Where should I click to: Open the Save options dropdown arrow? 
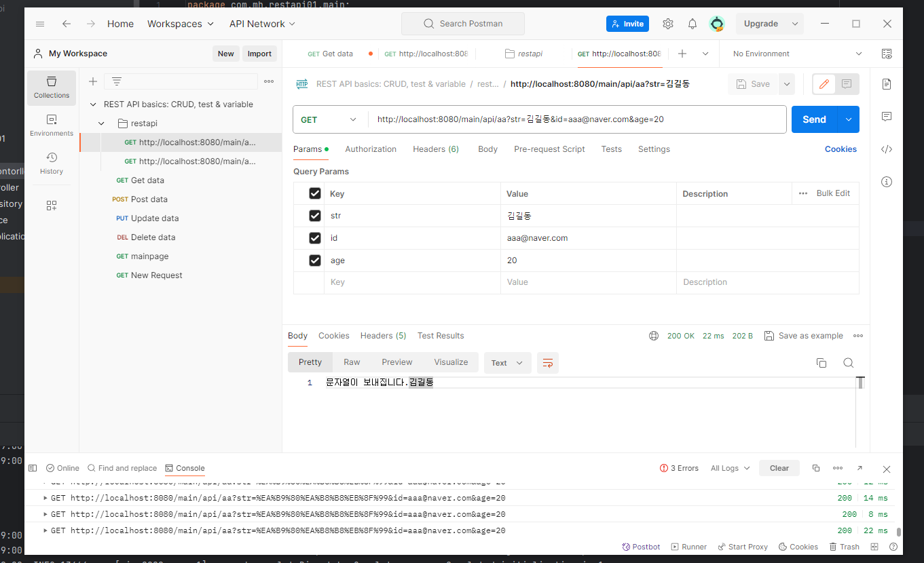click(x=787, y=84)
